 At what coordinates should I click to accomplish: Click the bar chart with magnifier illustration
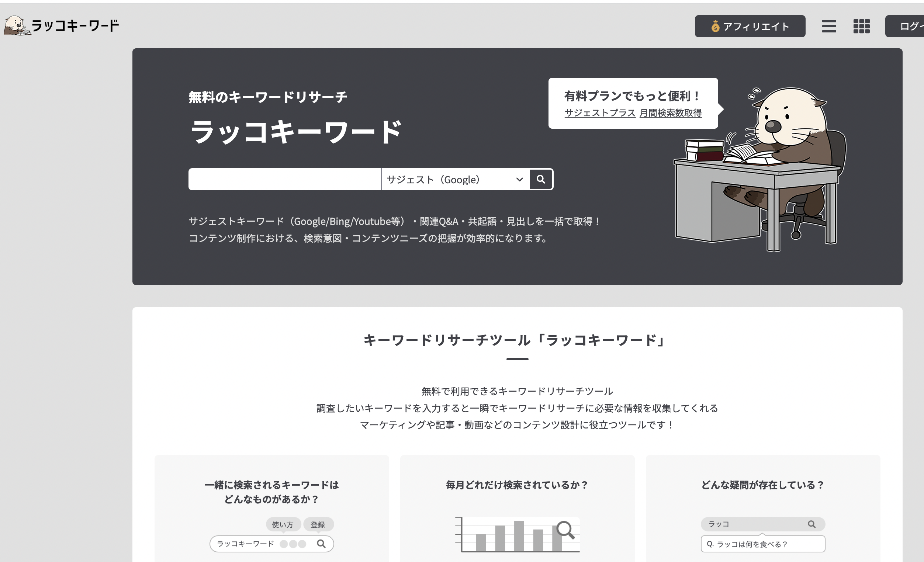(517, 534)
